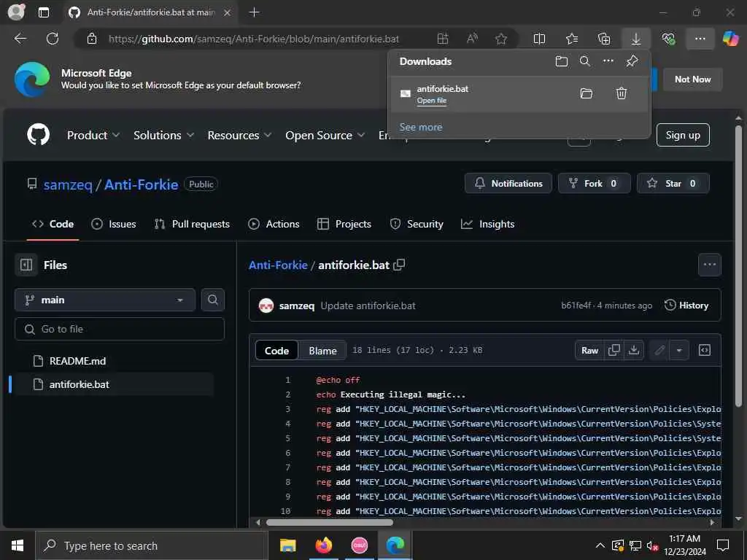The image size is (747, 560).
Task: Reload the page with the refresh icon
Action: click(x=53, y=39)
